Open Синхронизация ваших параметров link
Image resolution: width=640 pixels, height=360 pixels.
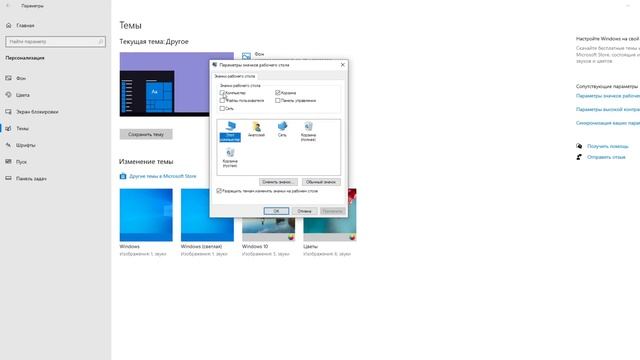pyautogui.click(x=608, y=122)
